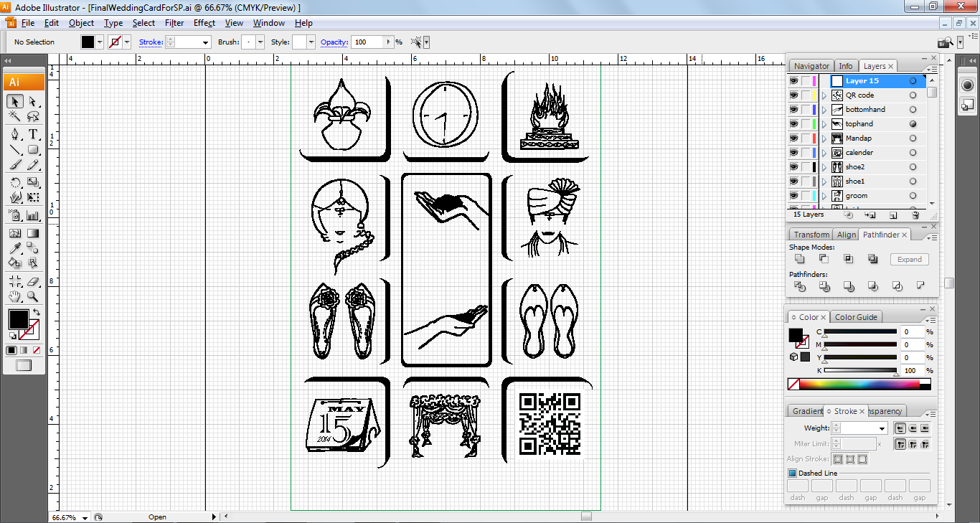Select the Symbol Sprayer tool
Viewport: 980px width, 523px height.
(15, 215)
